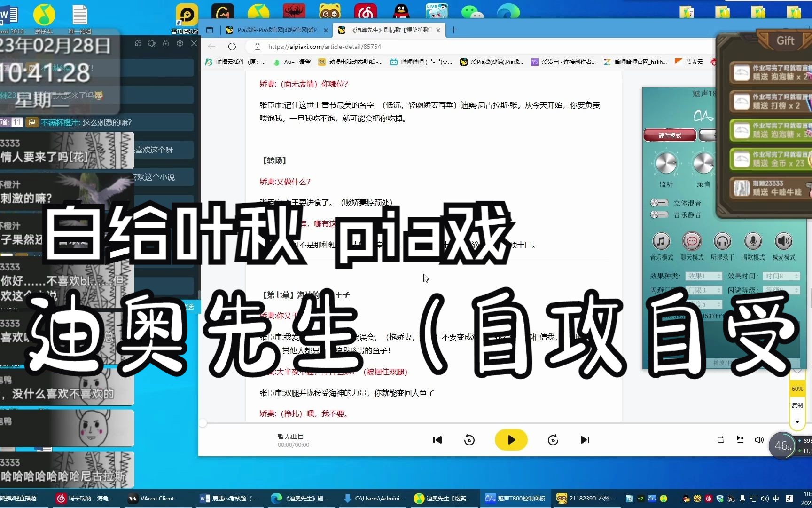This screenshot has width=812, height=508.
Task: Open the playlist icon in player
Action: 740,440
